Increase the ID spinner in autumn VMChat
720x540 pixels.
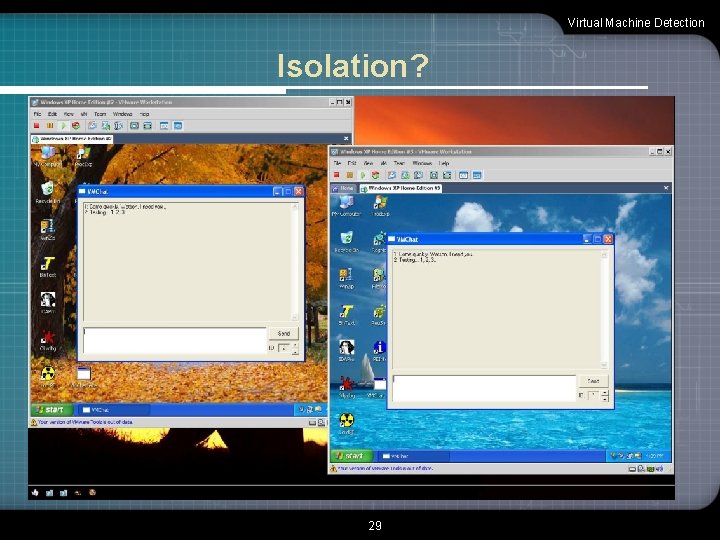[x=295, y=345]
